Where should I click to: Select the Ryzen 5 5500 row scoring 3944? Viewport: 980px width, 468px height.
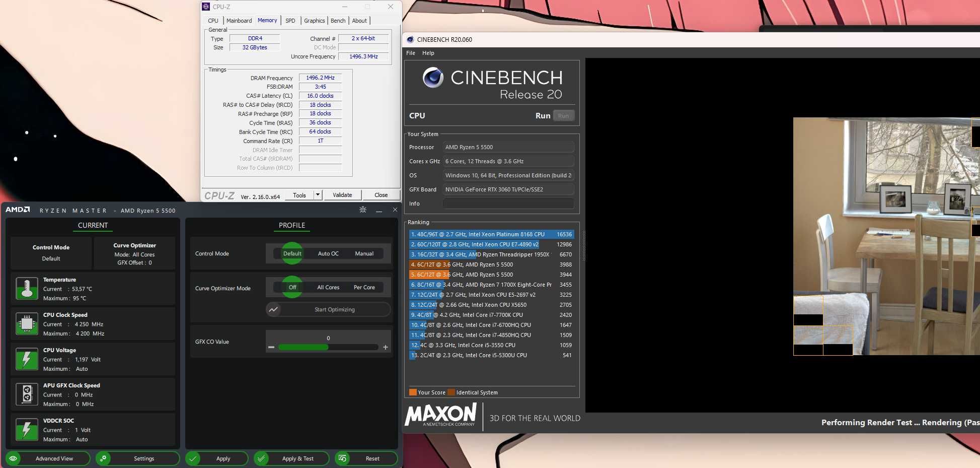tap(491, 275)
